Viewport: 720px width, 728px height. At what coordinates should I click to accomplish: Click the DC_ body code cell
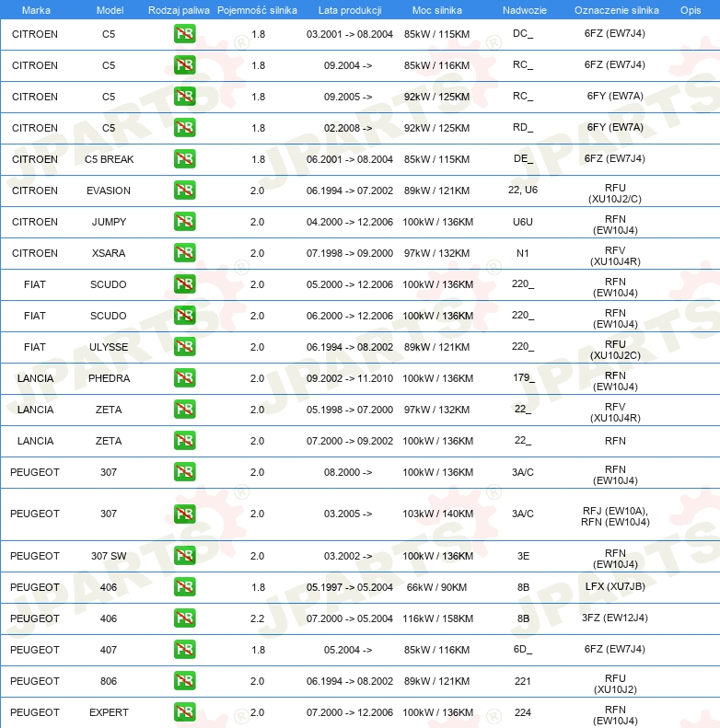point(523,33)
